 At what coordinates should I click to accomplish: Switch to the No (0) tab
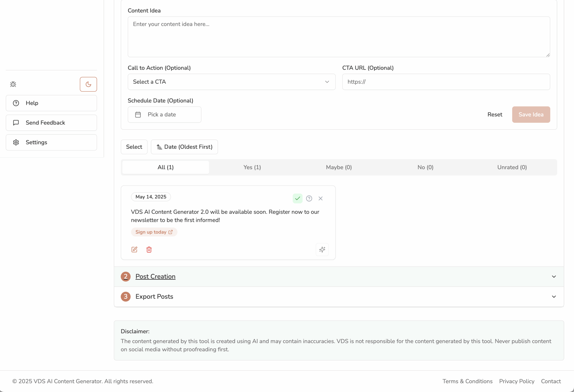click(x=425, y=167)
